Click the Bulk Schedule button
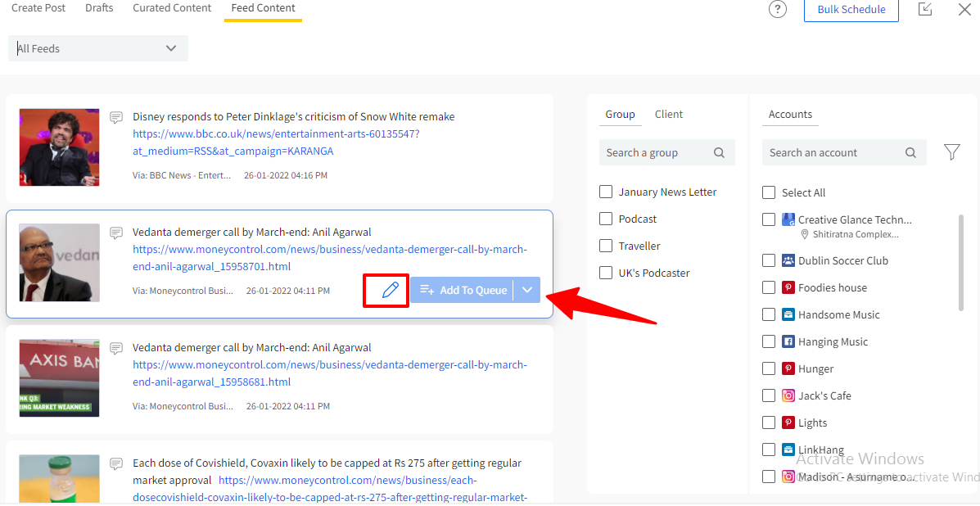980x506 pixels. (851, 10)
